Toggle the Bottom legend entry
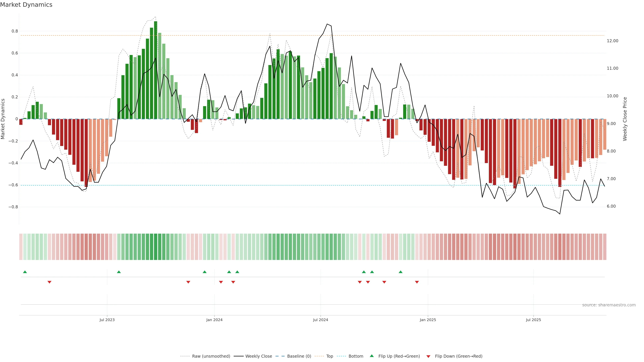The height and width of the screenshot is (362, 644). click(356, 356)
